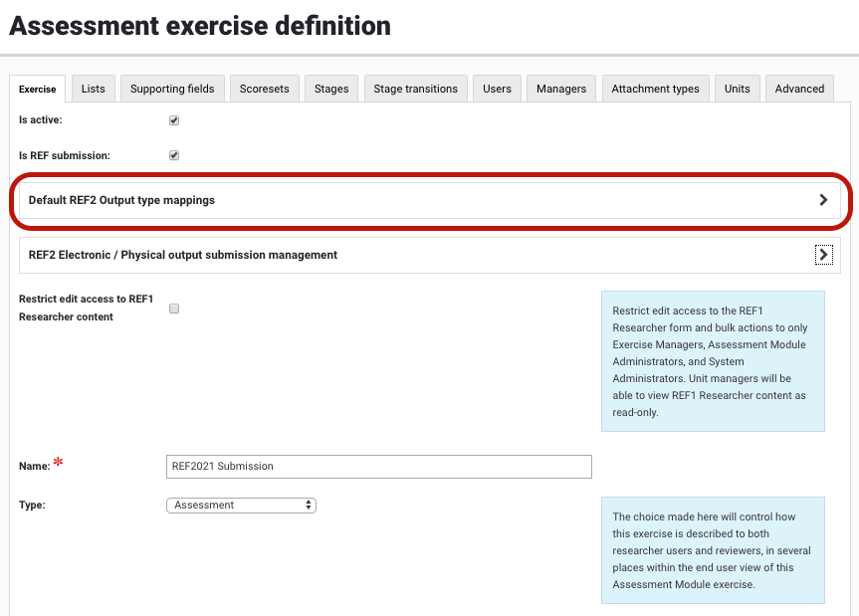Viewport: 859px width, 616px height.
Task: Uncheck the Is REF submission checkbox
Action: pos(174,155)
